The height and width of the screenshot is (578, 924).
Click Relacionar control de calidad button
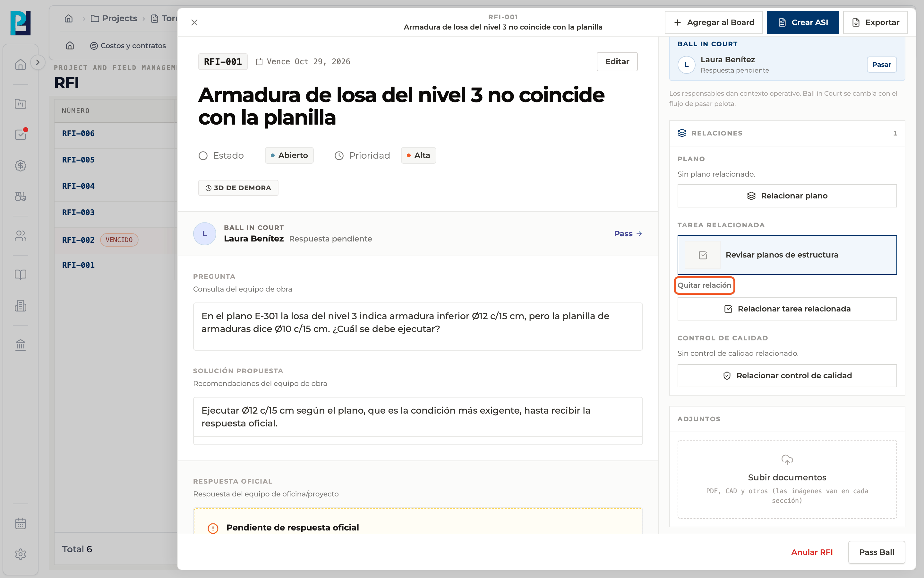(x=787, y=376)
